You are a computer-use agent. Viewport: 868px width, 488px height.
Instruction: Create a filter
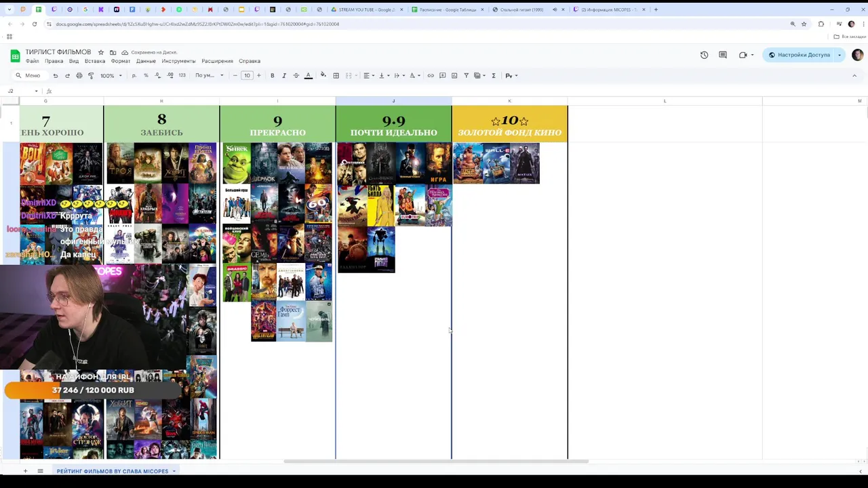click(466, 75)
